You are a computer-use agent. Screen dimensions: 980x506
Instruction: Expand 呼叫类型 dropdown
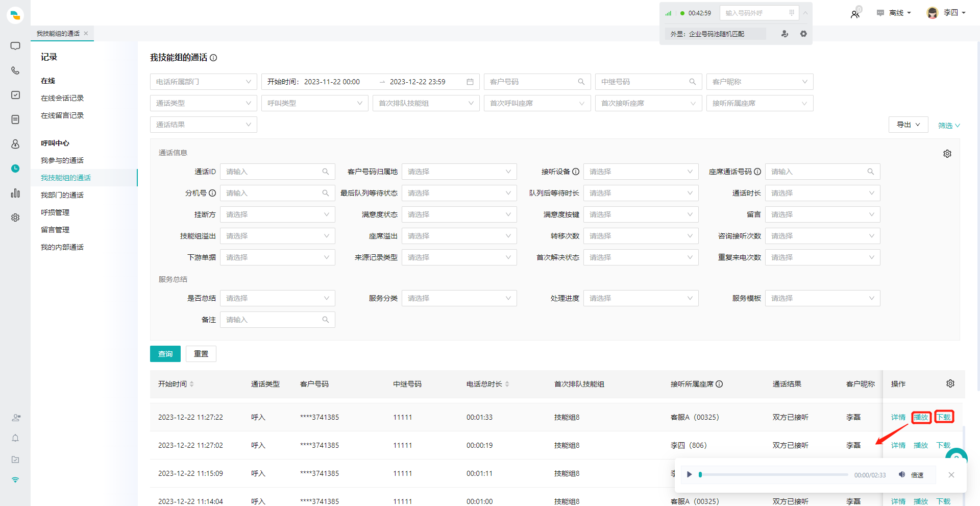pos(315,103)
